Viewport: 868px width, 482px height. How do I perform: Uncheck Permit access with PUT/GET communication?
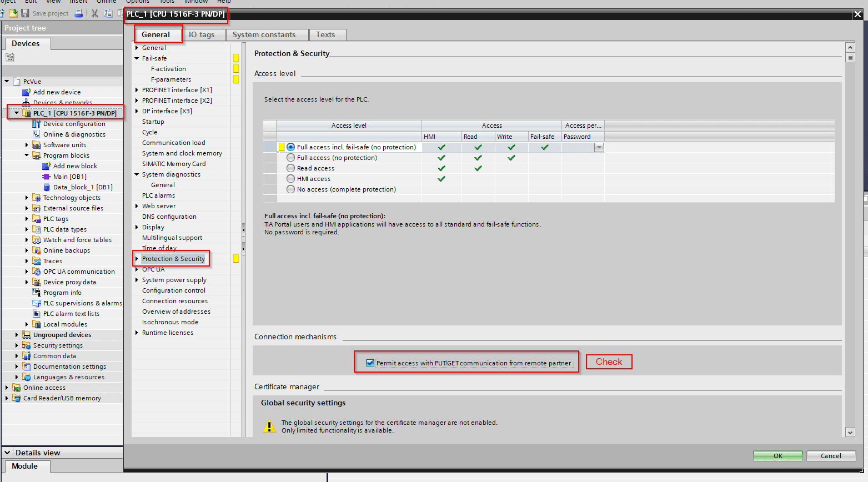click(370, 363)
